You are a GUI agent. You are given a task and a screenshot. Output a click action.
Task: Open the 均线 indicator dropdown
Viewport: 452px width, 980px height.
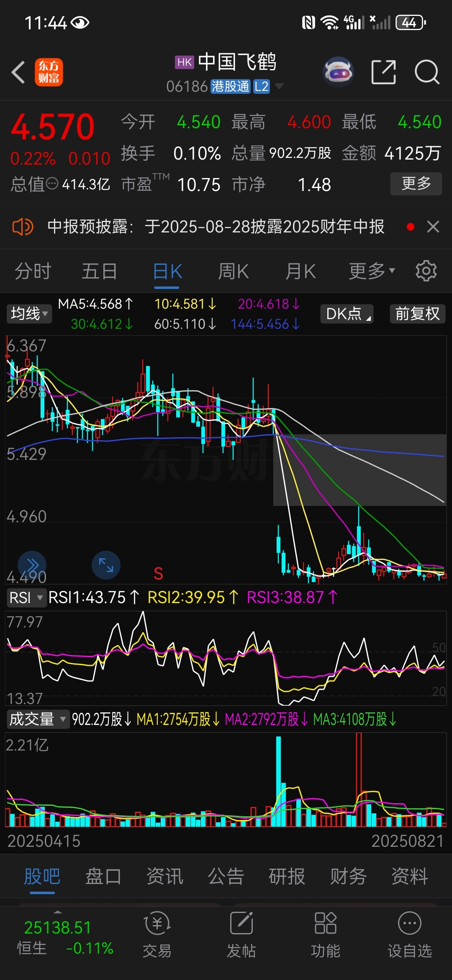(x=29, y=314)
